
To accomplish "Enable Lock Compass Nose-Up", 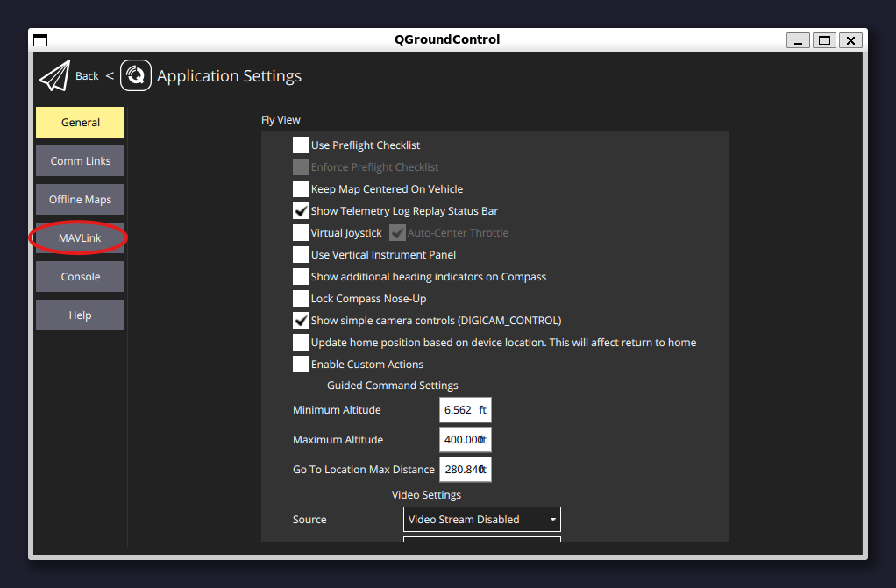I will coord(301,298).
